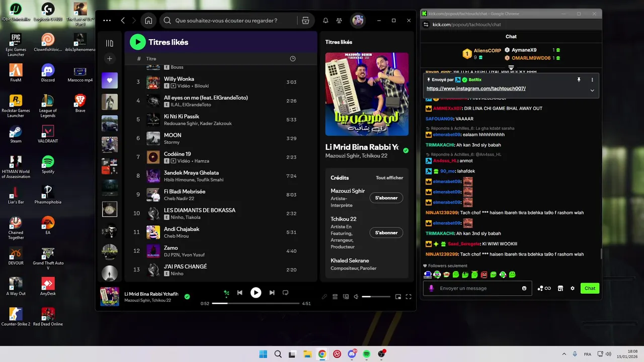
Task: Toggle smart shuffle in player
Action: point(226,293)
